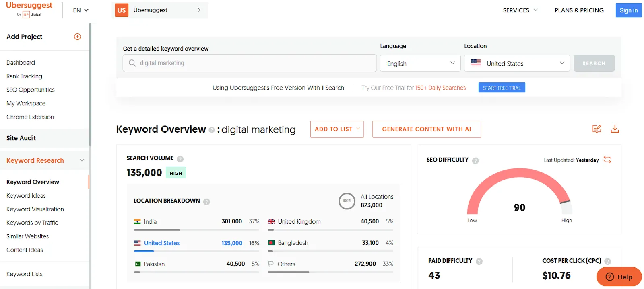This screenshot has height=289, width=644.
Task: Click the US project badge icon
Action: [122, 10]
